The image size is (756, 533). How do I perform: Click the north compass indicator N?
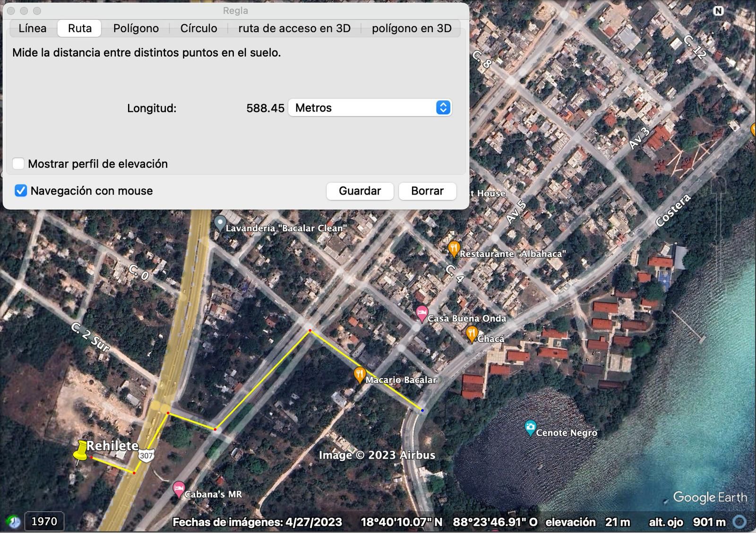[719, 11]
